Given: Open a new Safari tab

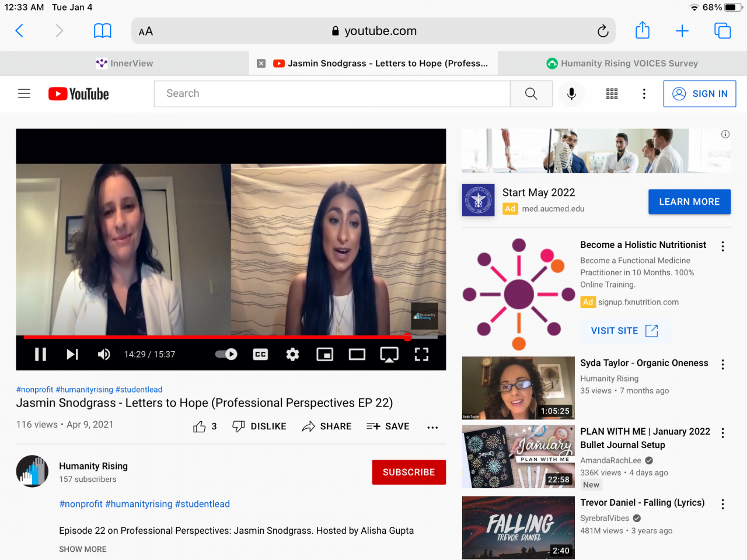Looking at the screenshot, I should [682, 31].
